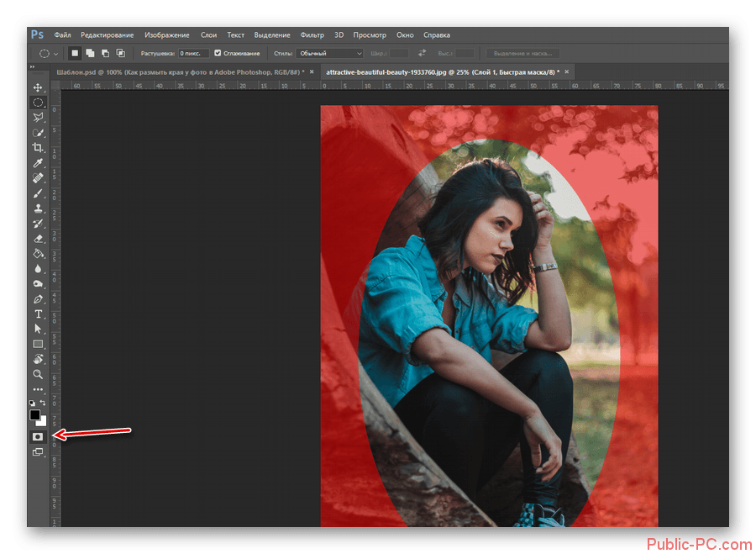Open the foreground black color swatch
This screenshot has width=756, height=554.
[x=34, y=414]
